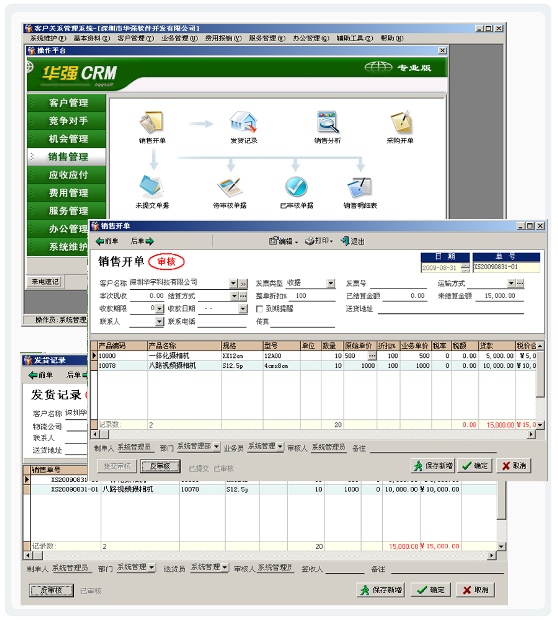Click 保存新增 in 发货记录 window
Image resolution: width=558 pixels, height=620 pixels.
pyautogui.click(x=381, y=590)
